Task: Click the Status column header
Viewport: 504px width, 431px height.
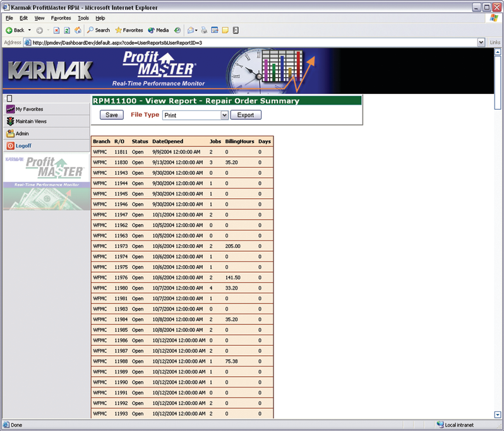Action: pos(140,141)
